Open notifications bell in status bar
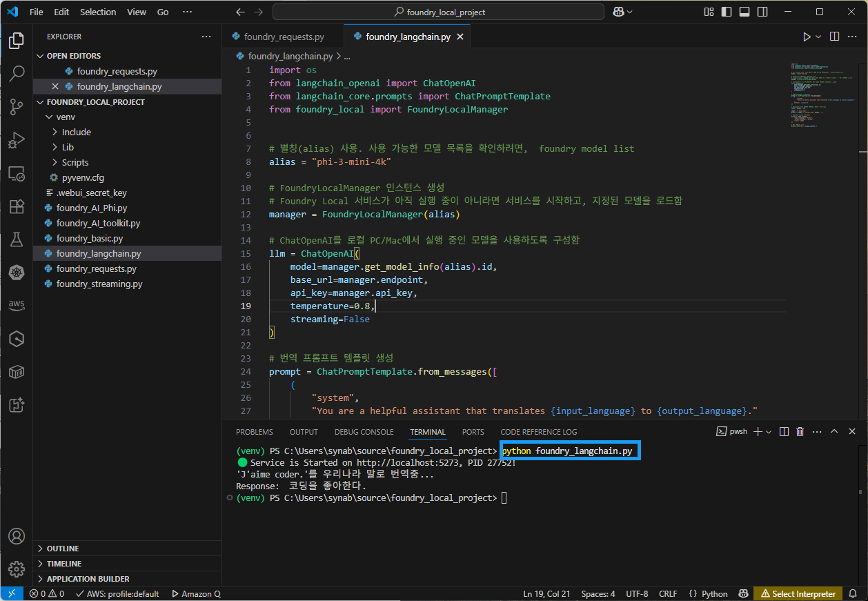Image resolution: width=868 pixels, height=601 pixels. [x=852, y=593]
